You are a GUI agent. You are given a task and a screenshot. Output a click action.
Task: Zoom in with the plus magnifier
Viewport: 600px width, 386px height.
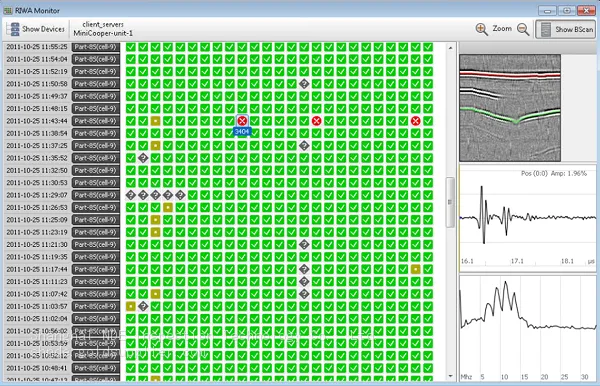(x=481, y=29)
